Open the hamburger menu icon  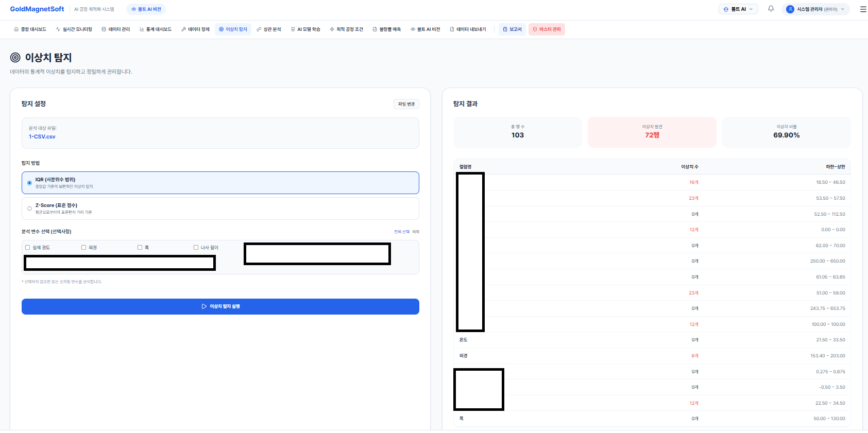point(863,9)
